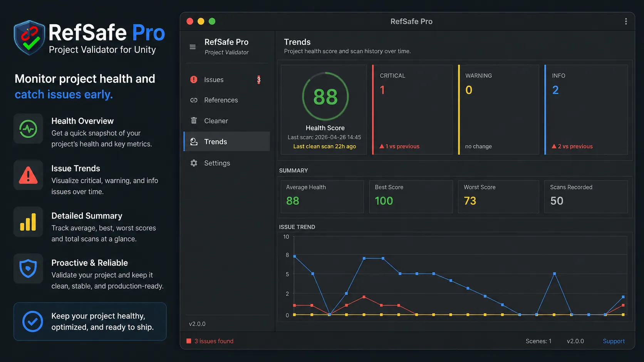The width and height of the screenshot is (644, 362).
Task: Open the Settings section
Action: 227,163
